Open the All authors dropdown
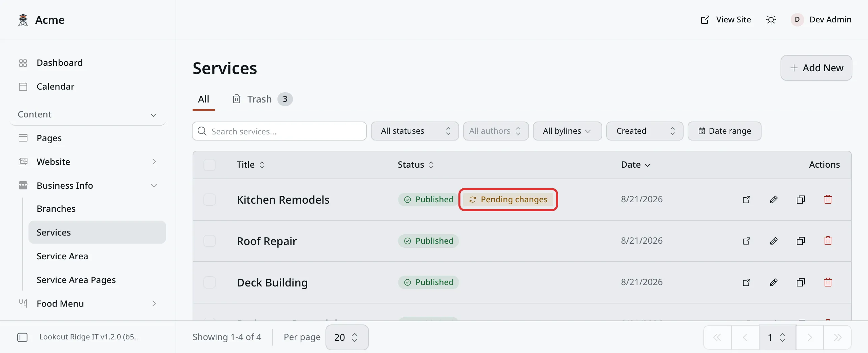The width and height of the screenshot is (868, 353). coord(496,131)
